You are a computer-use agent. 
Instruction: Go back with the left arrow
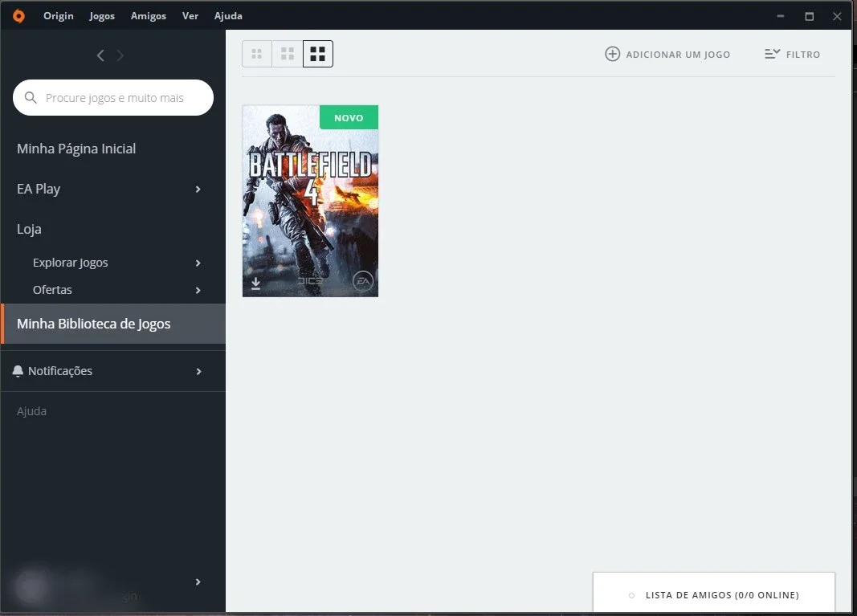click(100, 55)
